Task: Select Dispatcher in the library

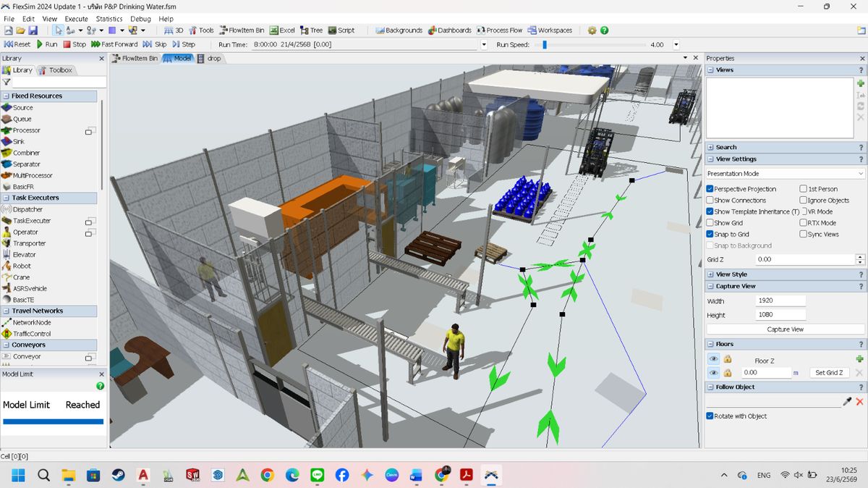Action: point(27,209)
